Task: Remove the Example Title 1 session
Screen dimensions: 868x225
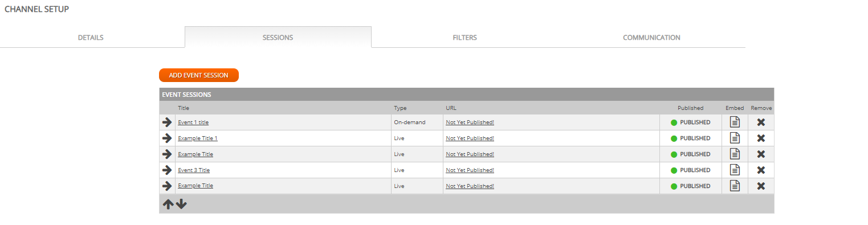Action: coord(760,138)
